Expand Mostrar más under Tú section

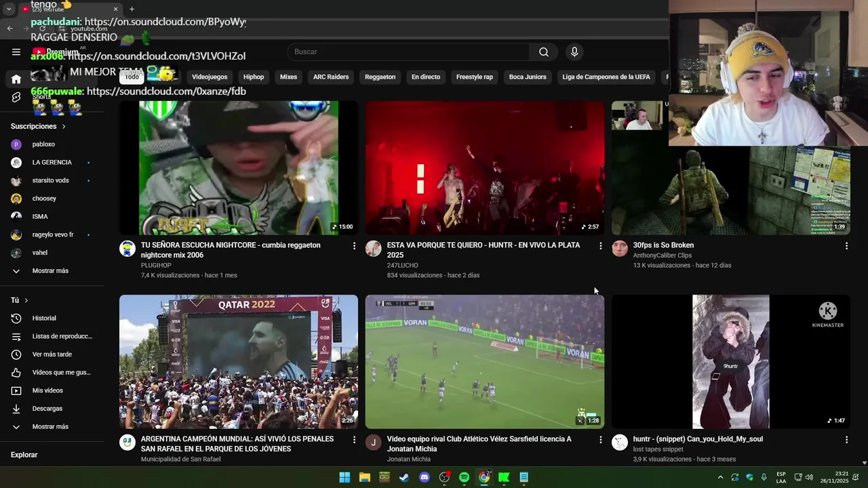tap(52, 427)
